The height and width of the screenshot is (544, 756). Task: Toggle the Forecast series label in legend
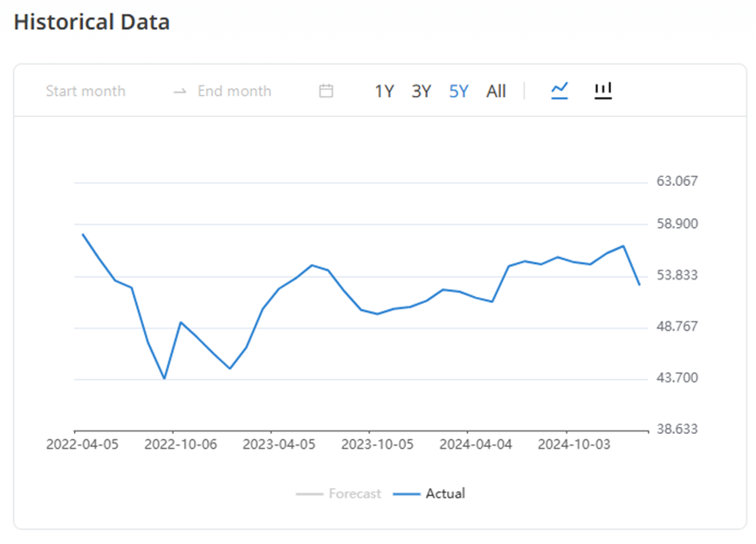(x=354, y=494)
